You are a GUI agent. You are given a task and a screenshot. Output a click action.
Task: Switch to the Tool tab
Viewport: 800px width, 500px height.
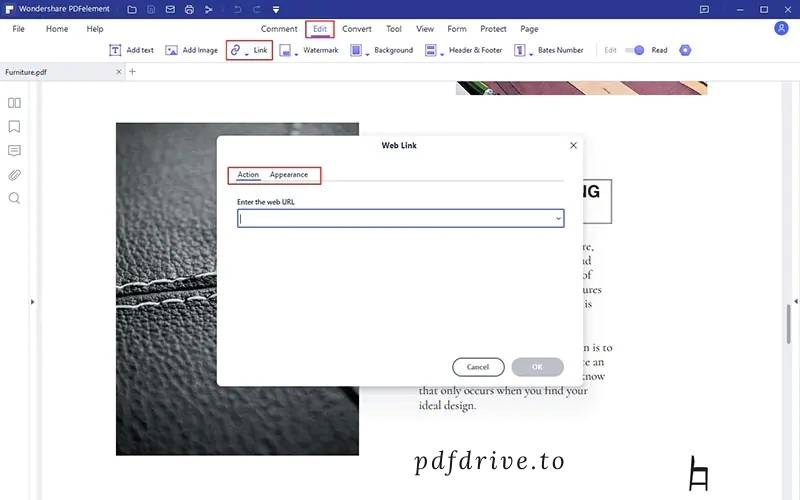point(393,29)
